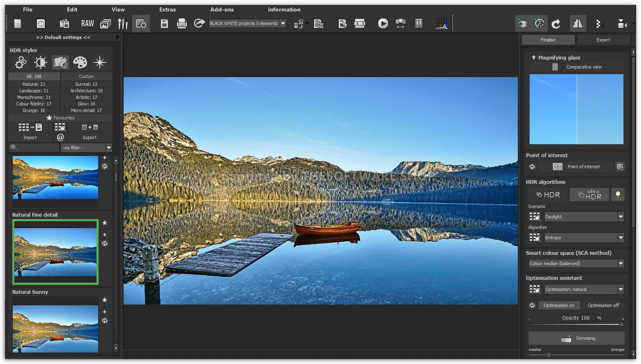Image resolution: width=641 pixels, height=364 pixels.
Task: Click the play button icon in toolbar
Action: tap(383, 24)
